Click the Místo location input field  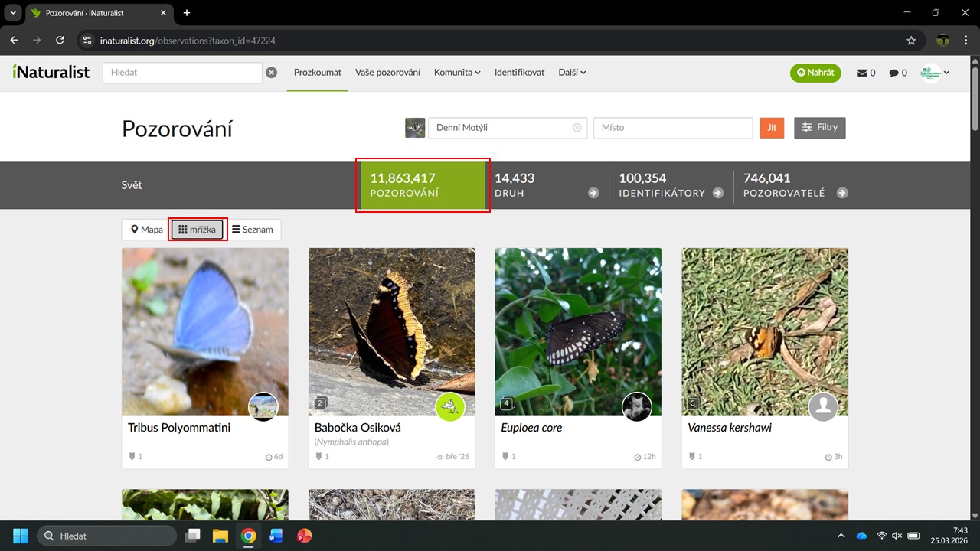click(672, 128)
